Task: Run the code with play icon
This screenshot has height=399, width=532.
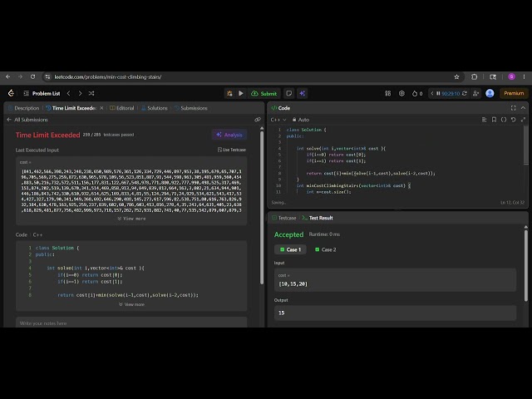Action: [241, 93]
